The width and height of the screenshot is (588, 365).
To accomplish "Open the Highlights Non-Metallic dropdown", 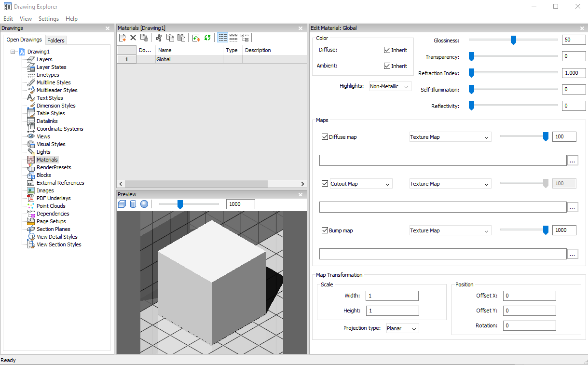I will click(x=390, y=87).
